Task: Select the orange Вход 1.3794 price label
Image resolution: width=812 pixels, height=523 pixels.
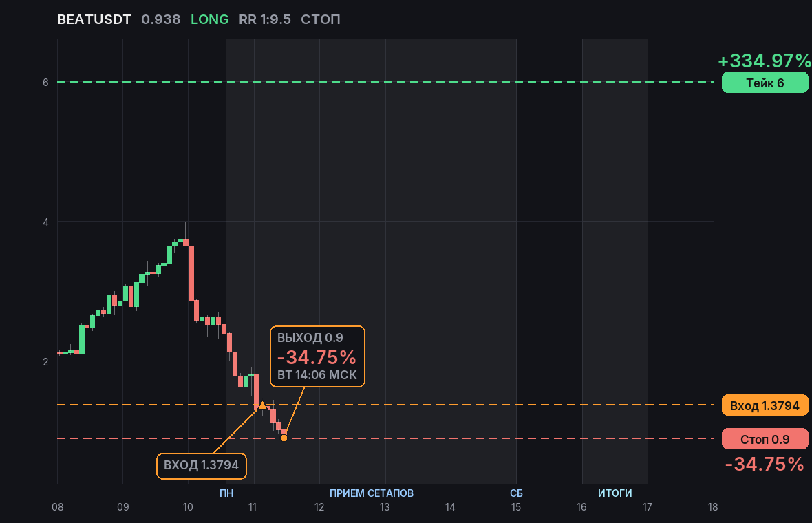Action: (765, 405)
